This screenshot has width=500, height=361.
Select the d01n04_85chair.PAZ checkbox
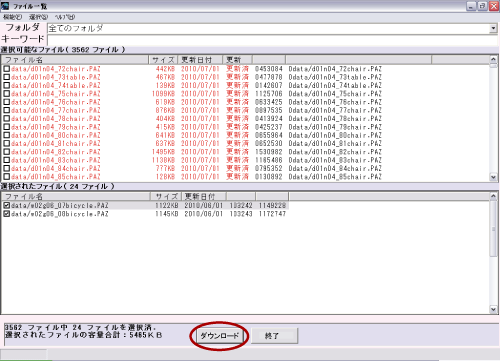(6, 177)
